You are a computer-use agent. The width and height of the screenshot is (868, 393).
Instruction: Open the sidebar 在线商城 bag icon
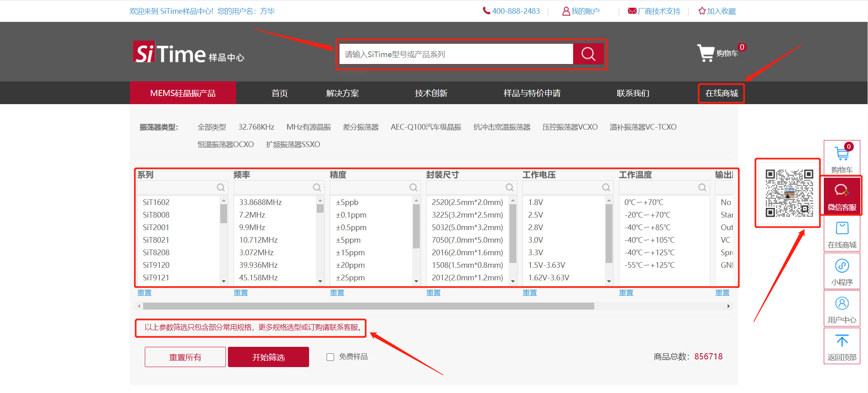[842, 228]
